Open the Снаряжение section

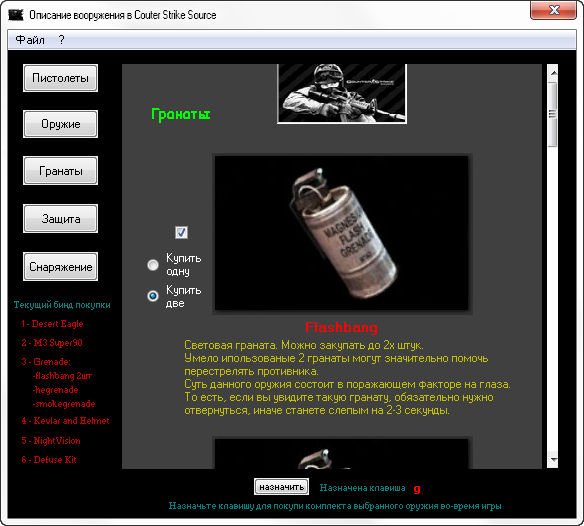click(60, 267)
